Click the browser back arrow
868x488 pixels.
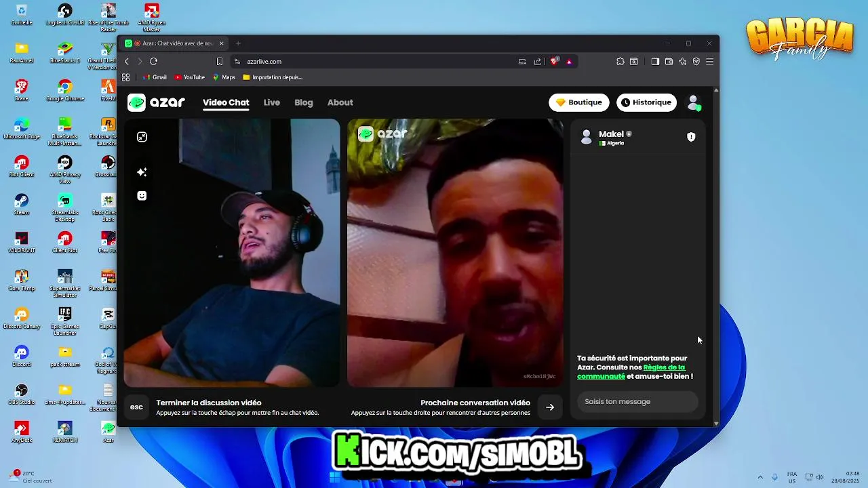[127, 61]
